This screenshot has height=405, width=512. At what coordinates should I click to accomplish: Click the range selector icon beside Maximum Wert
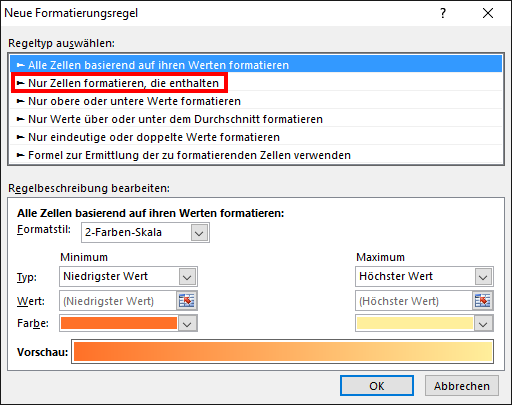coord(483,301)
